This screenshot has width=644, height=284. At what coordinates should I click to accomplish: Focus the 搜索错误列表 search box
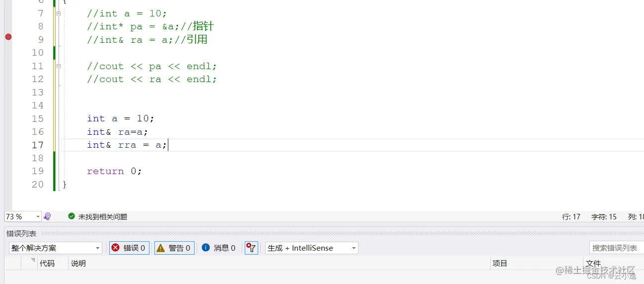pyautogui.click(x=617, y=248)
